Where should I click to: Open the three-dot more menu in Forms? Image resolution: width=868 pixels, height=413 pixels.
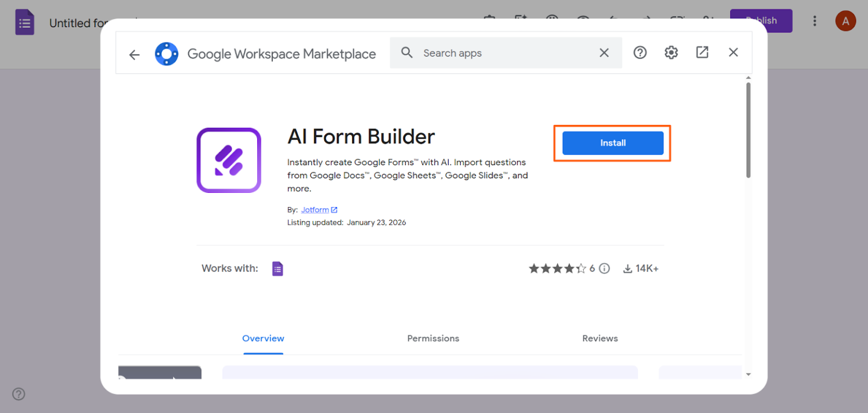814,21
